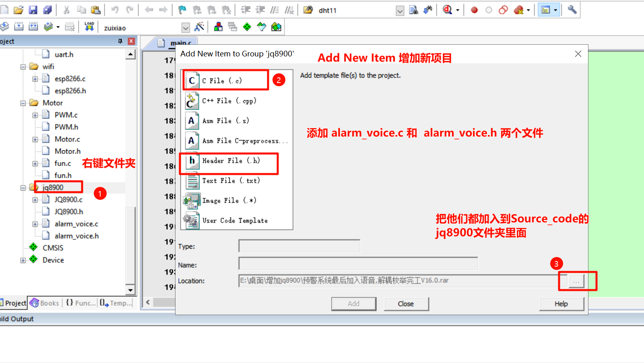Select alarm_voice.h in project tree
This screenshot has height=363, width=644.
click(76, 236)
